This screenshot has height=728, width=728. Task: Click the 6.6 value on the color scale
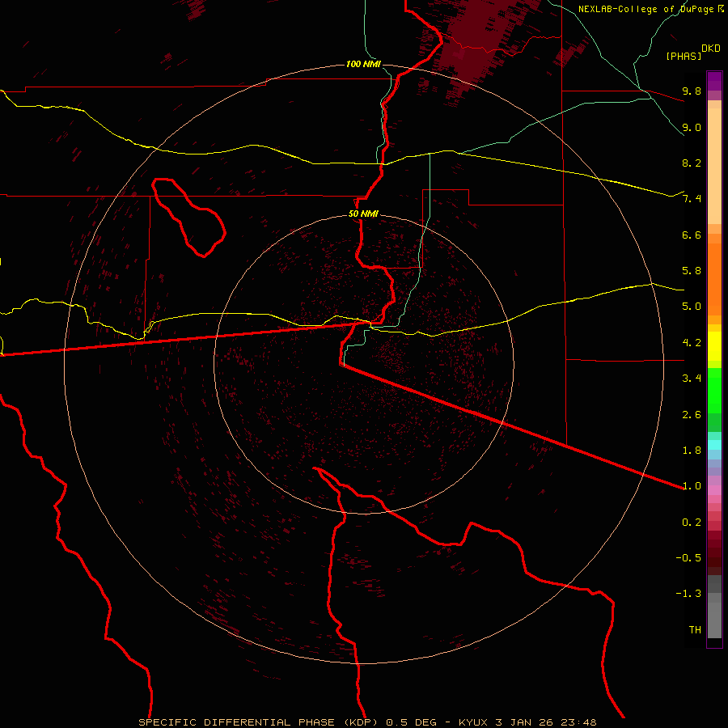[x=692, y=235]
